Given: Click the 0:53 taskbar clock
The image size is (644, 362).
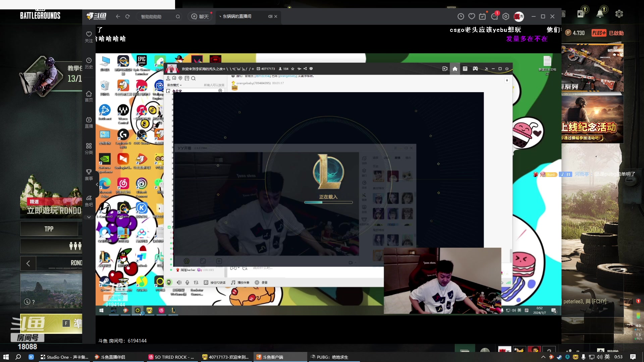Looking at the screenshot, I should click(619, 357).
